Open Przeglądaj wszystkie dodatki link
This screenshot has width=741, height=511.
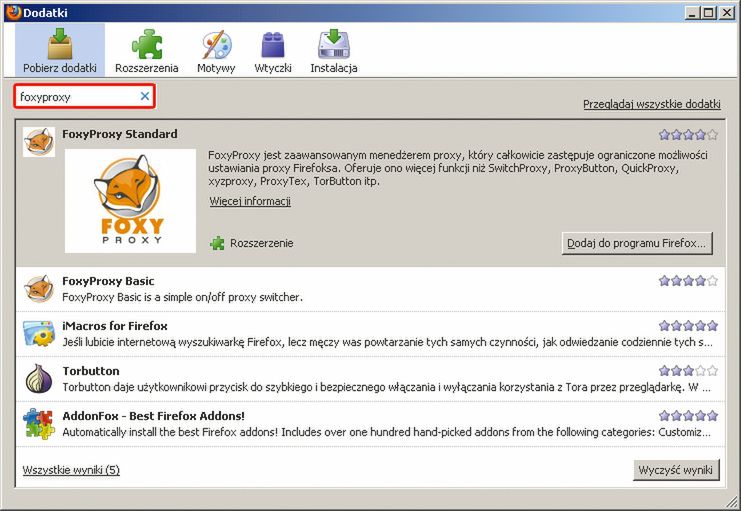[x=652, y=104]
